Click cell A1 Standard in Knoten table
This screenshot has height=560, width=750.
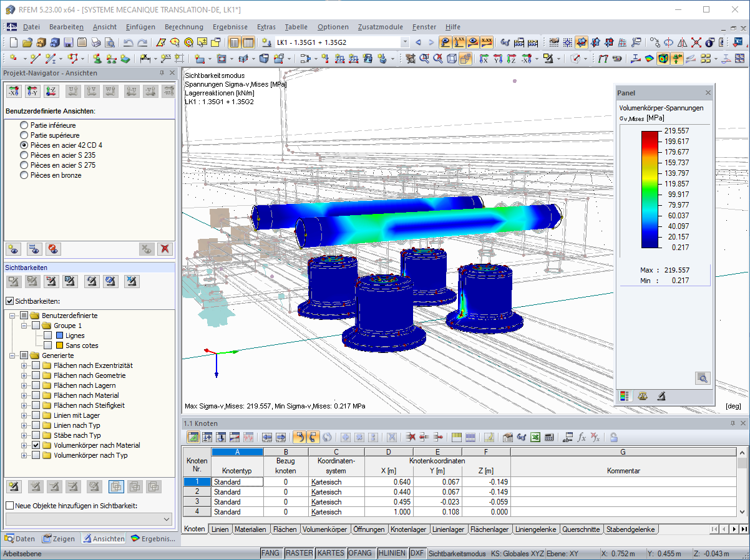point(237,482)
